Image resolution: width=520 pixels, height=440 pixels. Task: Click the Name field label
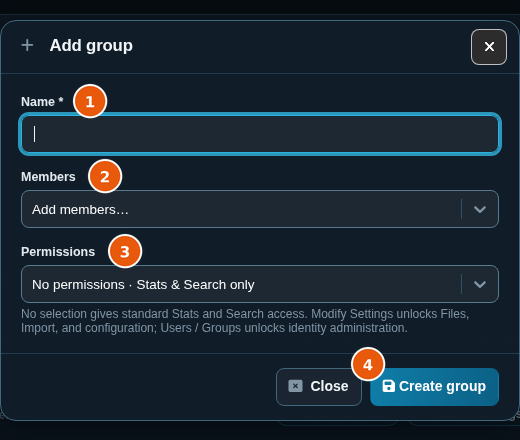[42, 102]
